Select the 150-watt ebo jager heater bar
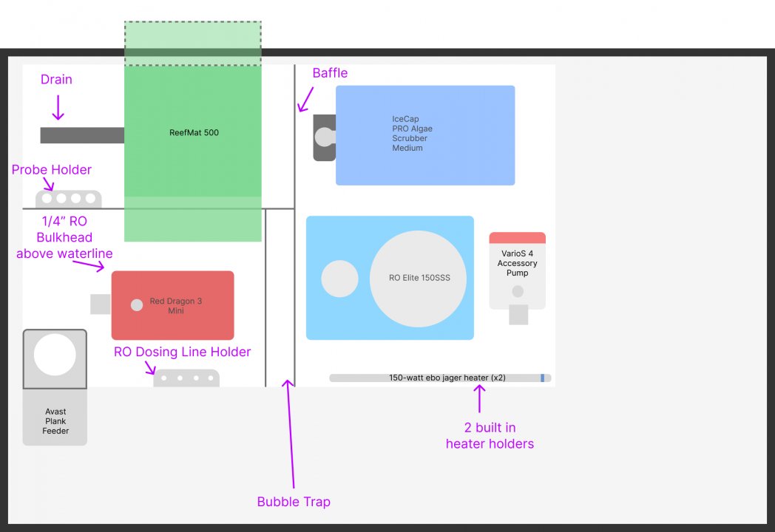This screenshot has height=532, width=775. click(440, 378)
